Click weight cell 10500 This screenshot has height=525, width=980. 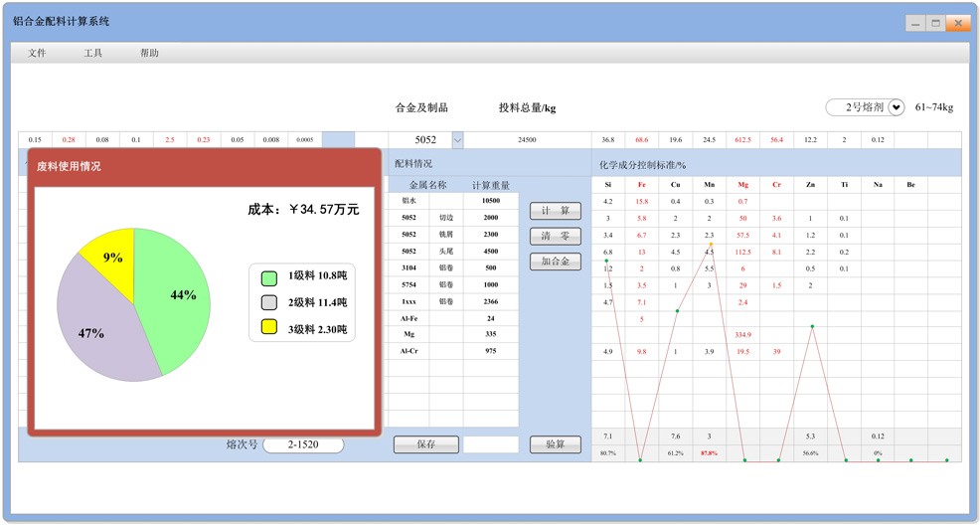tap(491, 201)
